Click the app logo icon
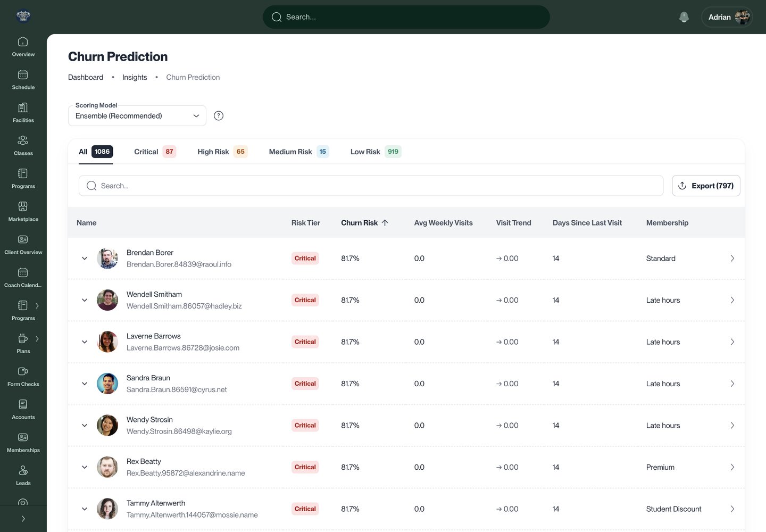 click(x=23, y=16)
